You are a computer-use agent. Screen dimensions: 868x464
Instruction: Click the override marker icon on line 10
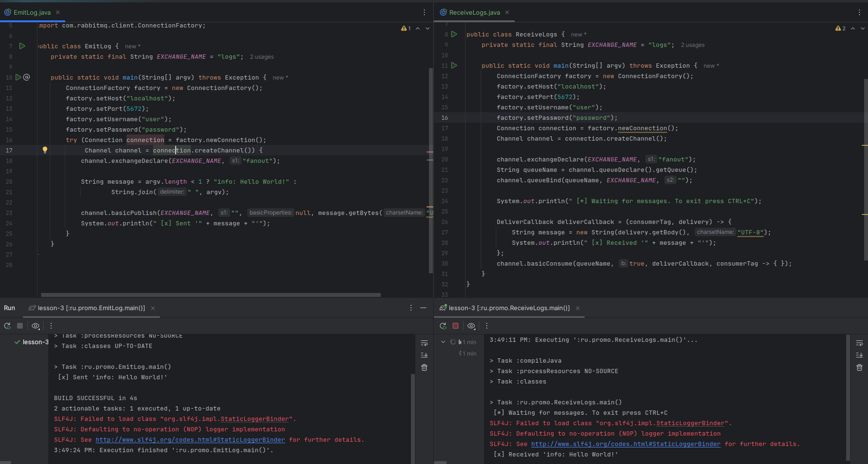[27, 77]
